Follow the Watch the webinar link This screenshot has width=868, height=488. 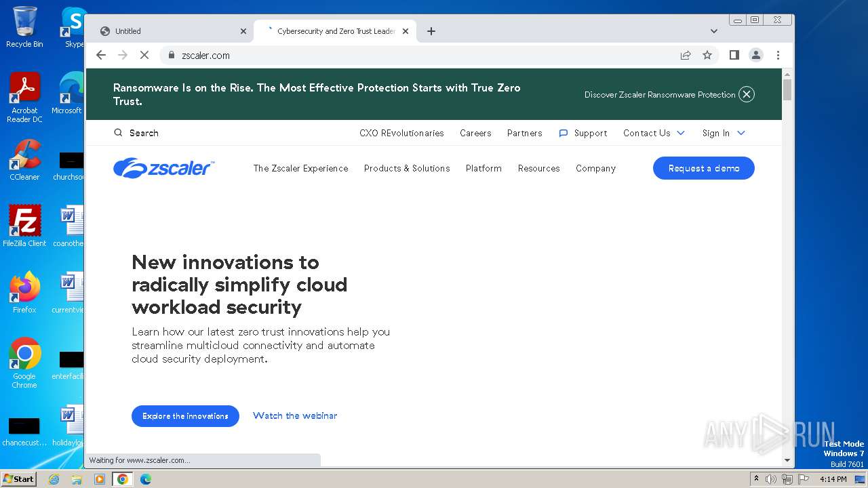295,415
